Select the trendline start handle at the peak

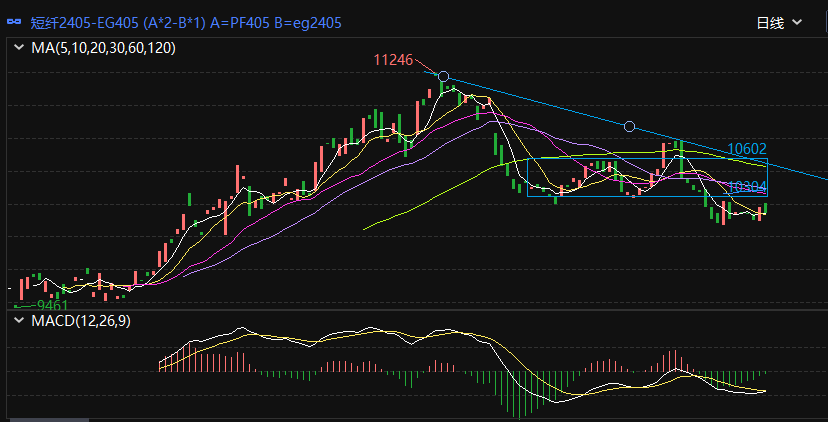coord(444,77)
